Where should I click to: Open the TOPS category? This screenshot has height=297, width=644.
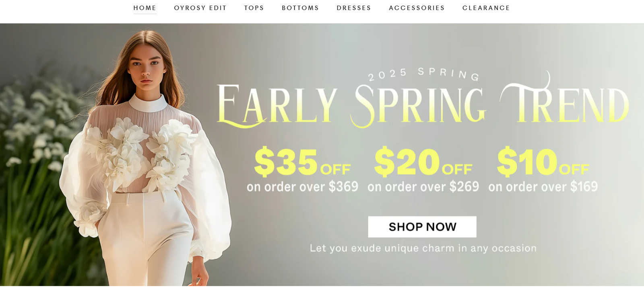(254, 8)
